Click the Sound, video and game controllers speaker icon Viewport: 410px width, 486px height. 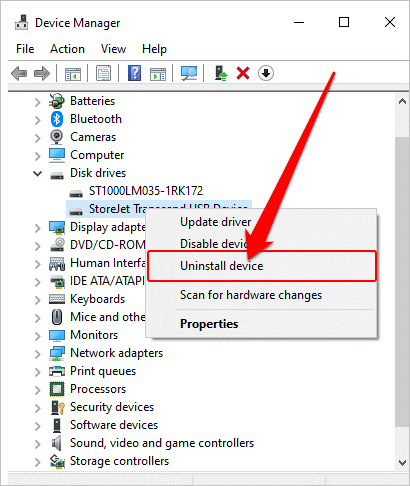(57, 443)
